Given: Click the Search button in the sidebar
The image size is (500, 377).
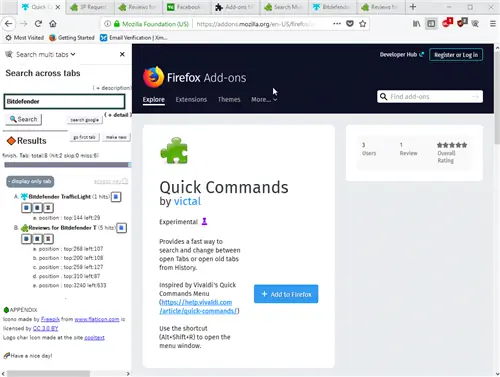Looking at the screenshot, I should pyautogui.click(x=23, y=119).
